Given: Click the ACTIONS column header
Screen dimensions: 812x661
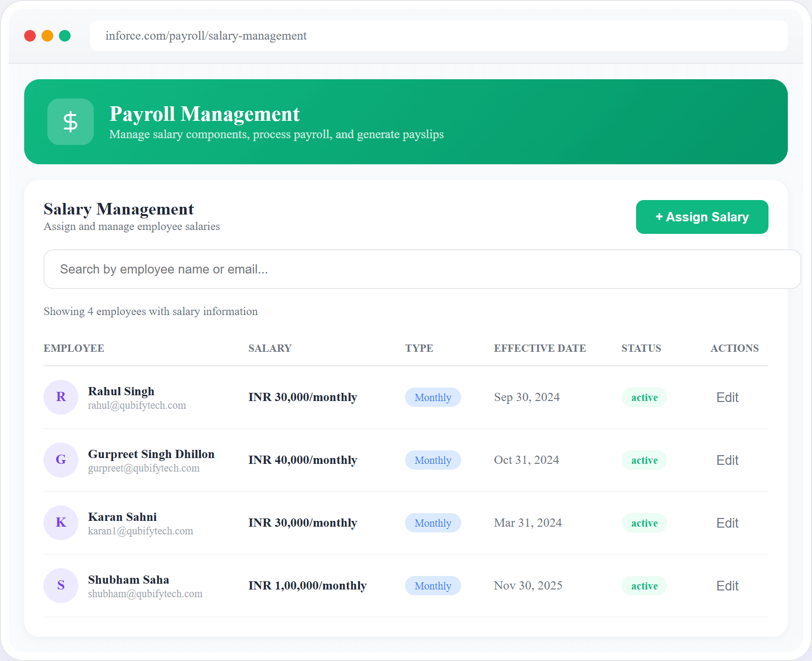Looking at the screenshot, I should click(735, 348).
